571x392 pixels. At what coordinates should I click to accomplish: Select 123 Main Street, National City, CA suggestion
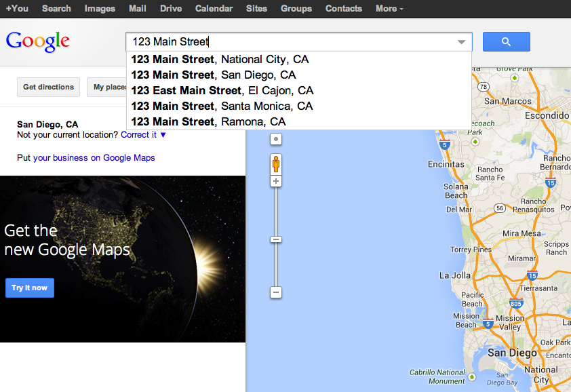click(x=298, y=60)
